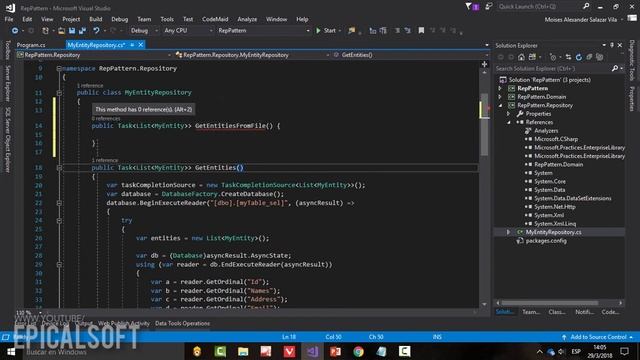
Task: Open Chrome from the Windows taskbar
Action: click(358, 351)
